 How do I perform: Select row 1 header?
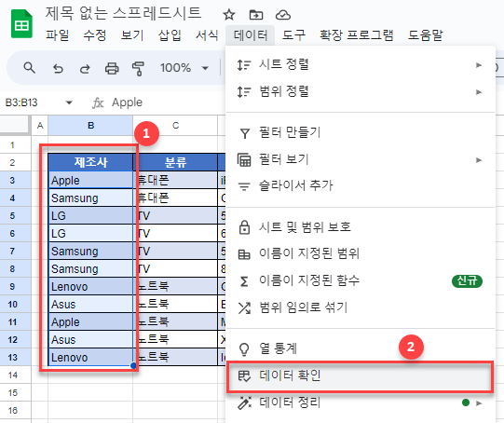click(x=13, y=145)
